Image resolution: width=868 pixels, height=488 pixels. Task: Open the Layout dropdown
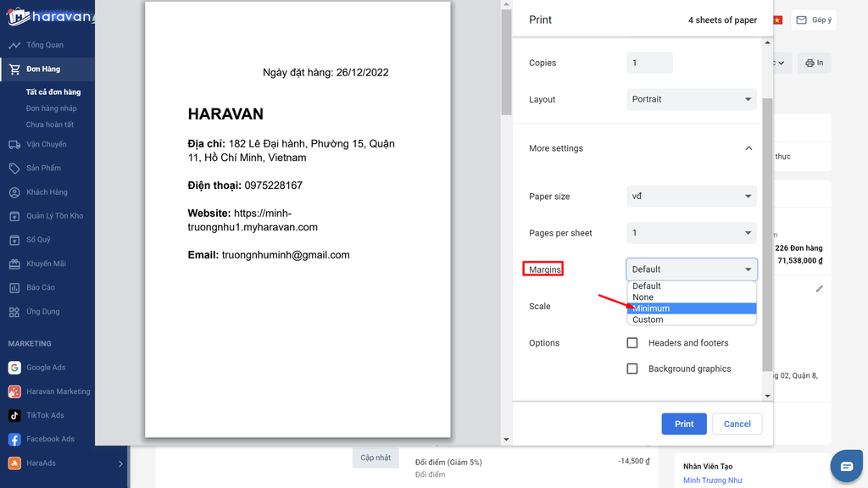click(x=692, y=100)
